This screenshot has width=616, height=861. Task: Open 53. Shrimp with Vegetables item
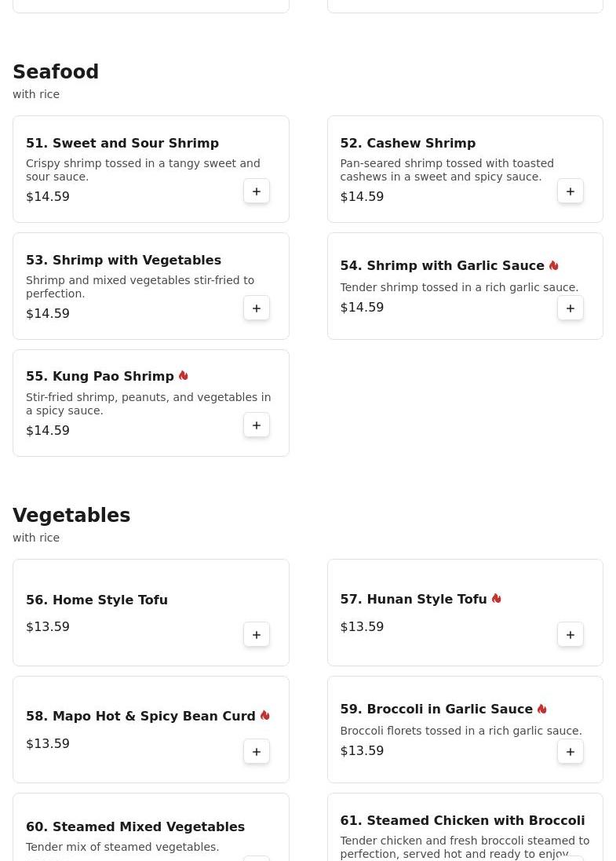pos(123,261)
